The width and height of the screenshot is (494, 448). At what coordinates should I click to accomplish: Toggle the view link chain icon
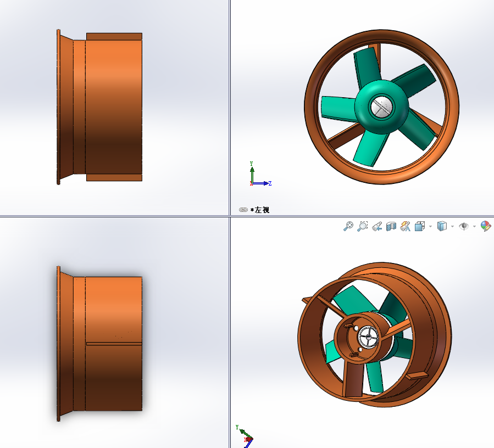tap(243, 210)
